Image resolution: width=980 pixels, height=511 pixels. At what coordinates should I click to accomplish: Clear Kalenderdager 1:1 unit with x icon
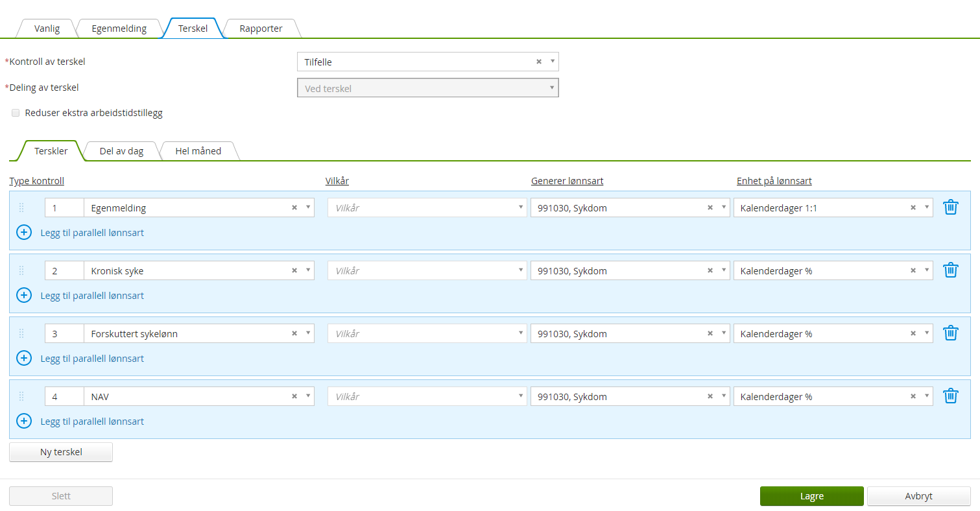coord(913,208)
